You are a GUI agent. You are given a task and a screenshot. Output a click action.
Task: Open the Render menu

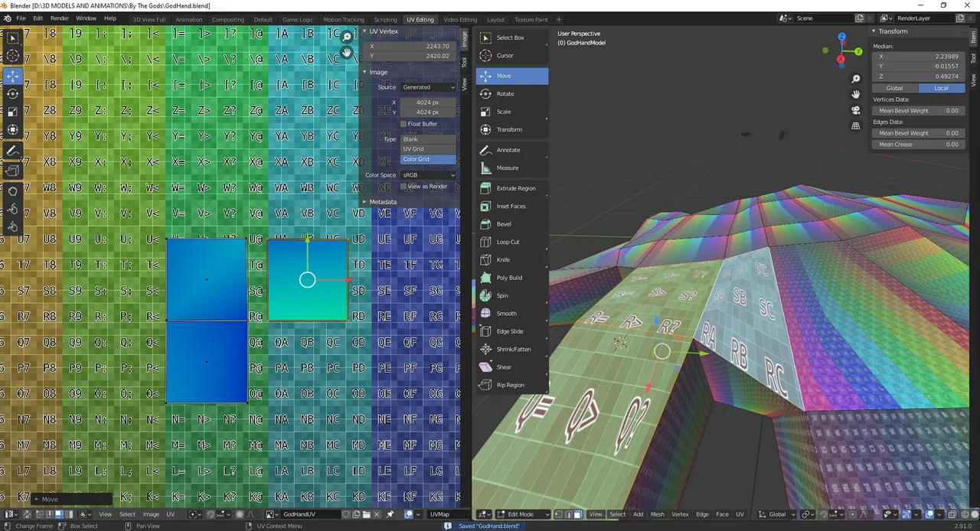click(x=60, y=18)
